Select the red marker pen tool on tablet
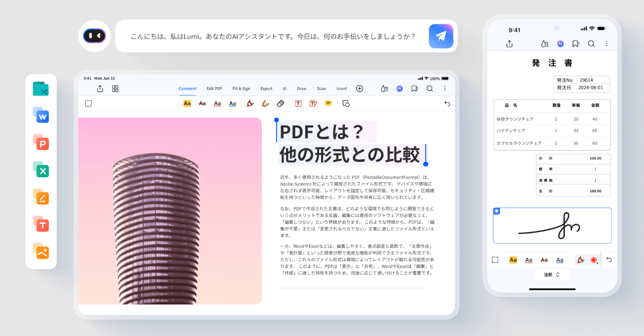The height and width of the screenshot is (336, 644). [x=250, y=103]
